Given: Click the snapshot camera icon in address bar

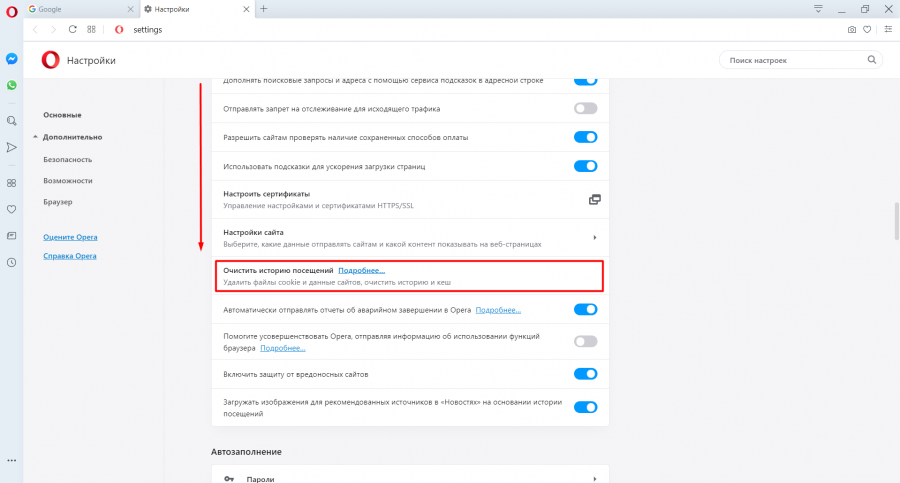Looking at the screenshot, I should (852, 30).
